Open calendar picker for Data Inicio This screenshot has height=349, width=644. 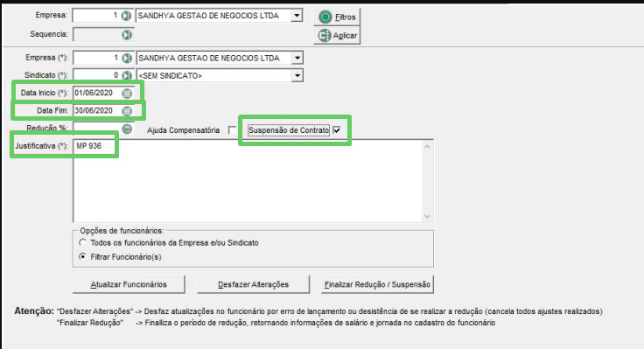tap(127, 94)
